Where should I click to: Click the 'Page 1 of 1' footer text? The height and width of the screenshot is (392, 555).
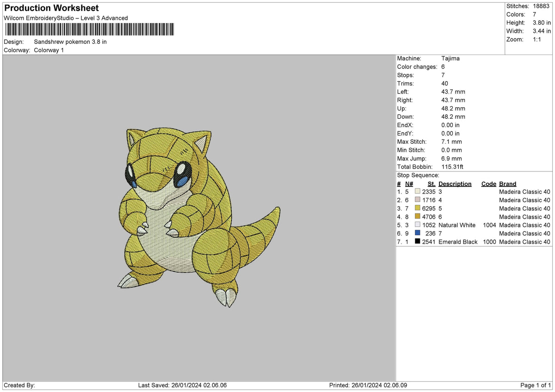pyautogui.click(x=536, y=386)
